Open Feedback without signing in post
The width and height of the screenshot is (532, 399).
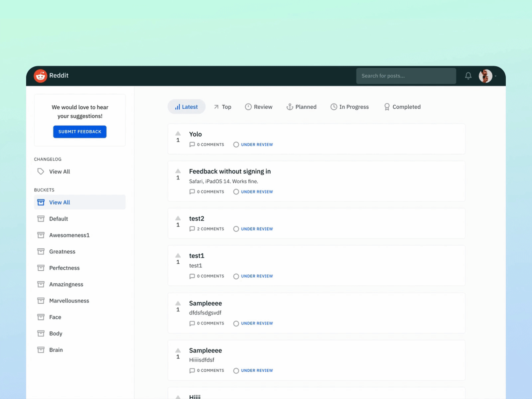[230, 171]
